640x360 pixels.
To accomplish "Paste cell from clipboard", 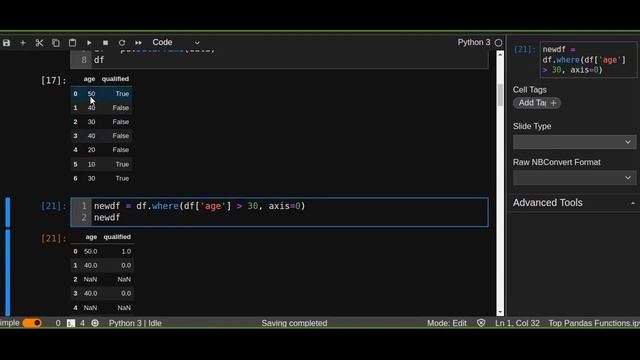I will 72,42.
